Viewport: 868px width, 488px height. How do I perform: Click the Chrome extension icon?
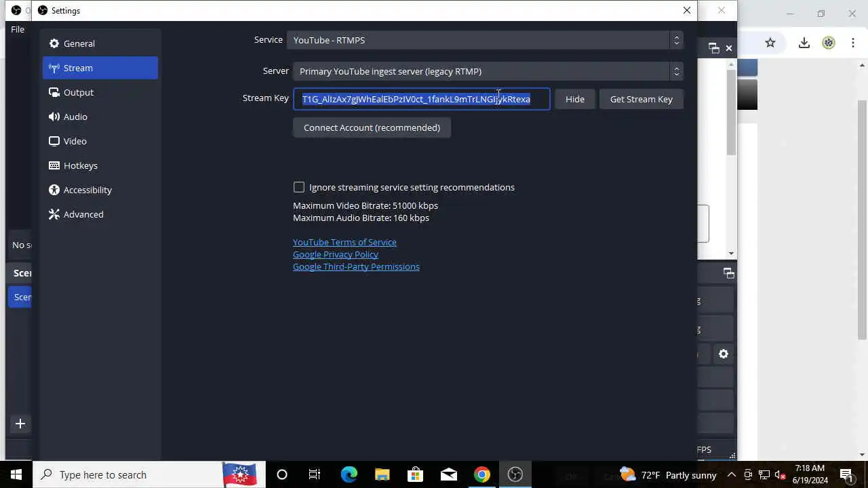(x=829, y=43)
